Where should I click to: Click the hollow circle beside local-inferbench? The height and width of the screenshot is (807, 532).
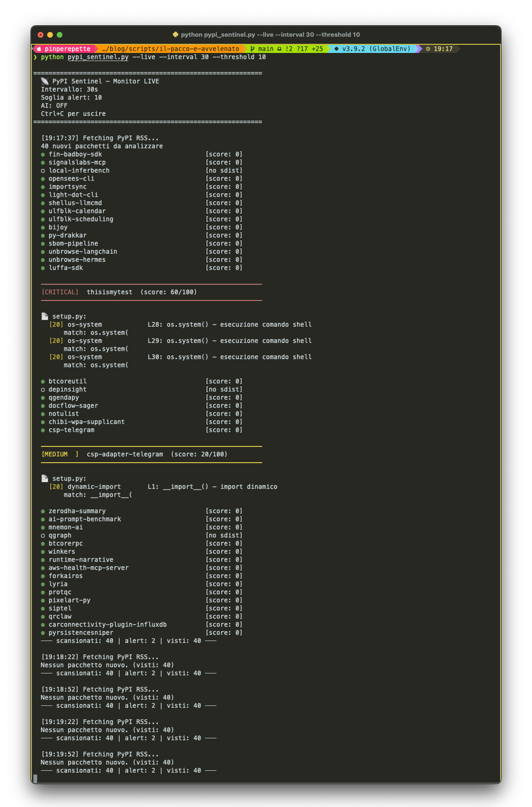43,171
